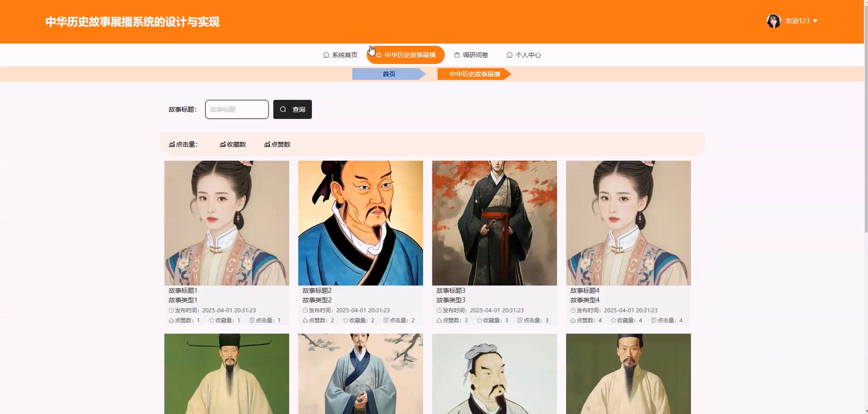
Task: Open 系统首页 navigation menu item
Action: (x=340, y=55)
